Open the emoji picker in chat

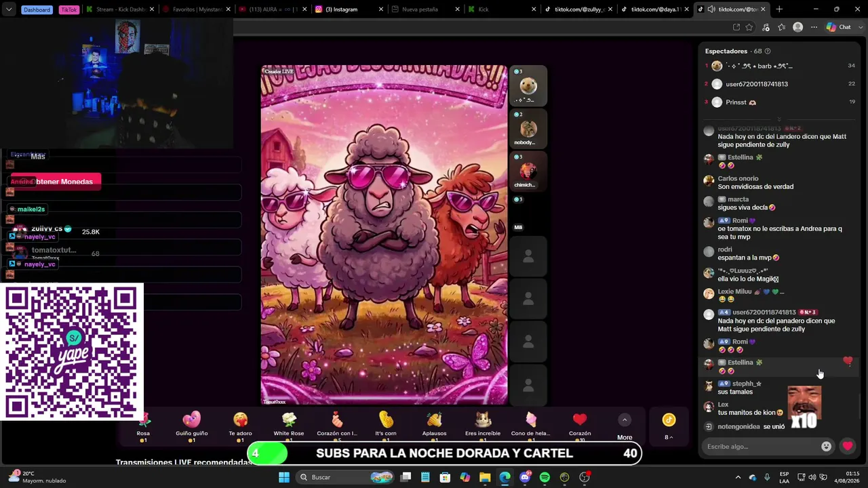[826, 446]
